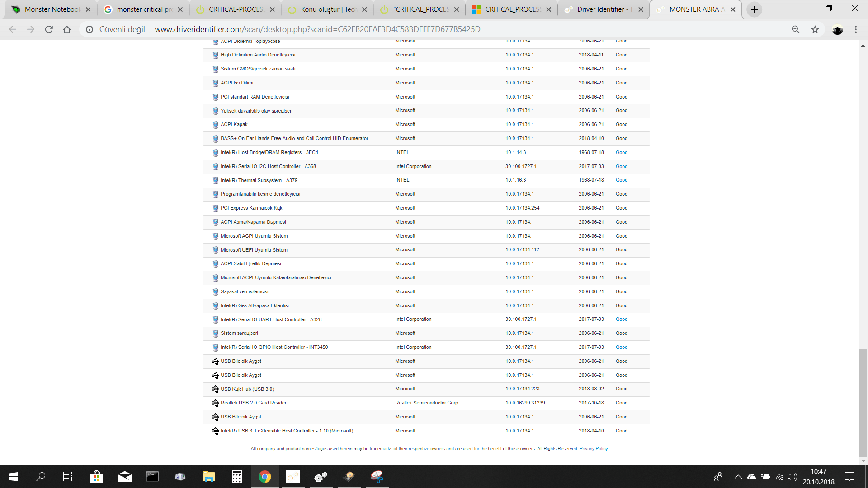This screenshot has width=868, height=488.
Task: Open new tab with plus button
Action: 754,9
